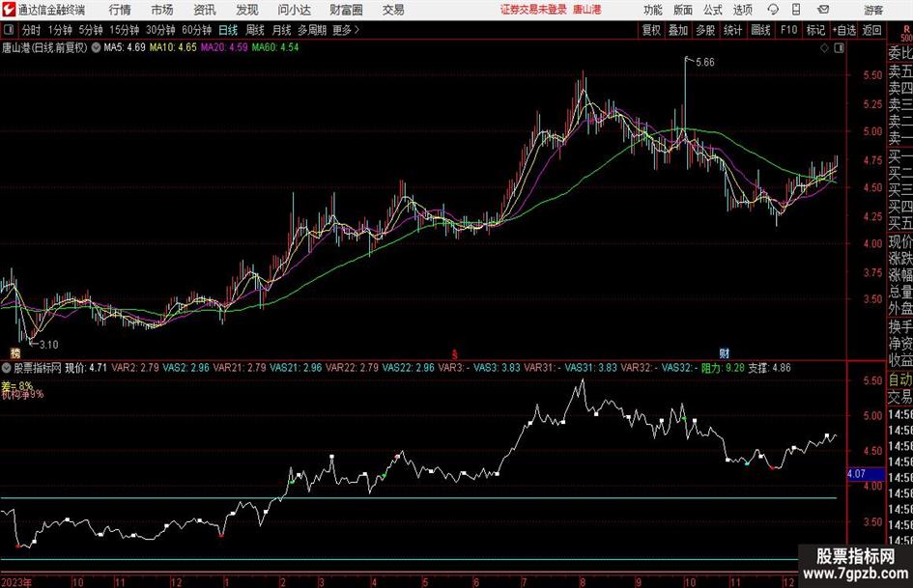Click the 标记 mark button
Image resolution: width=913 pixels, height=588 pixels.
[x=815, y=30]
